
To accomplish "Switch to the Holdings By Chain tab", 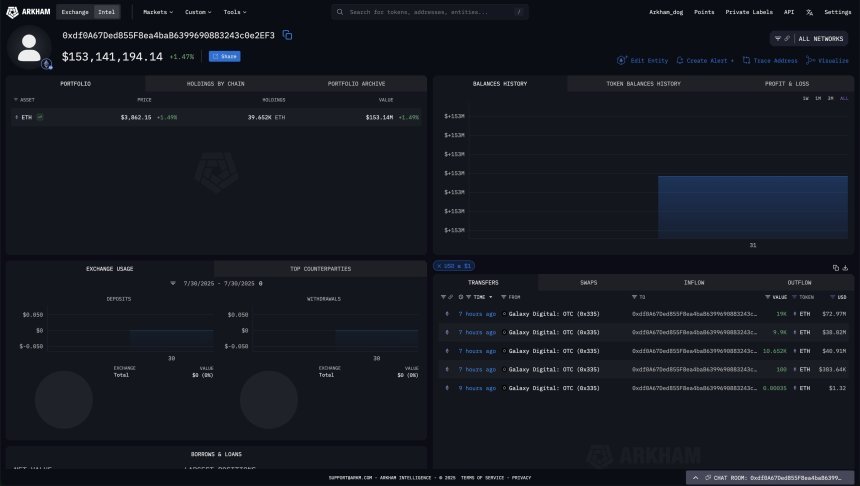I will 214,83.
